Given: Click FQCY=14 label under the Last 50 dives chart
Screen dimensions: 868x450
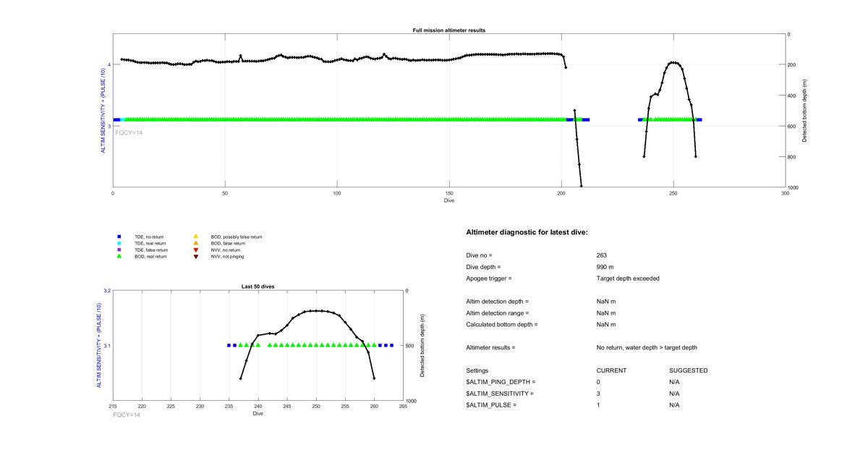Looking at the screenshot, I should (127, 415).
